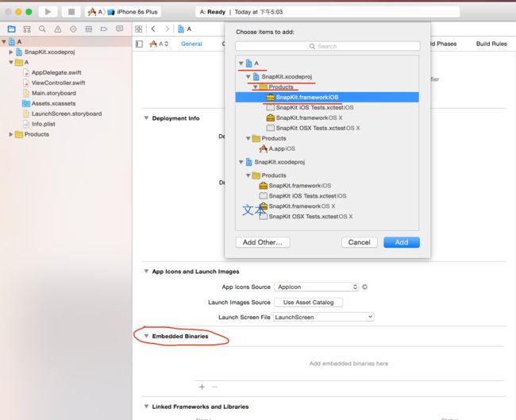
Task: Select SnapKit iOS Tests.xctest under project A
Action: point(310,108)
